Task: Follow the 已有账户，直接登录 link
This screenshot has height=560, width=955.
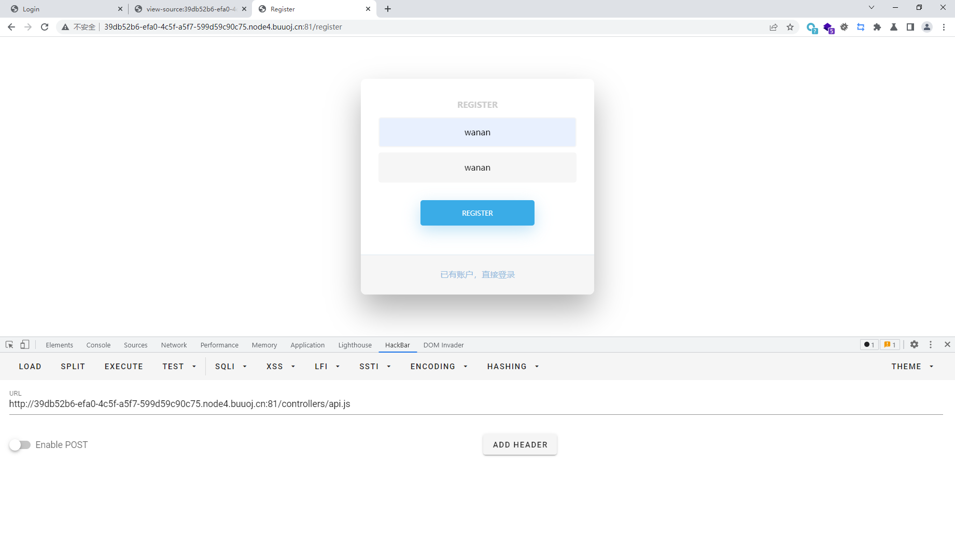Action: click(477, 275)
